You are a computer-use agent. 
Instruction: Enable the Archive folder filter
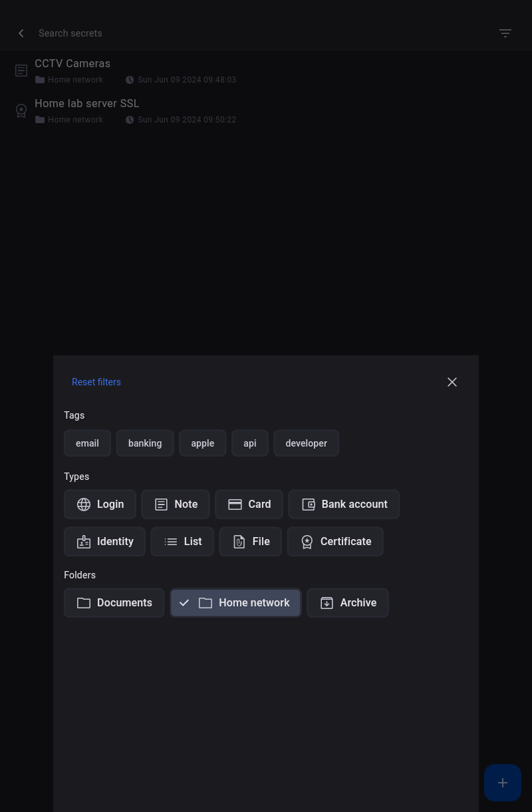tap(348, 603)
